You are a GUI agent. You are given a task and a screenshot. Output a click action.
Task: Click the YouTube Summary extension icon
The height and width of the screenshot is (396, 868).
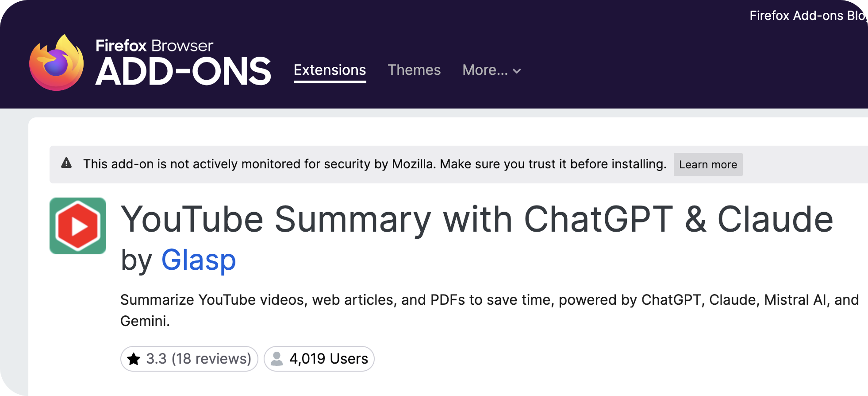[78, 226]
